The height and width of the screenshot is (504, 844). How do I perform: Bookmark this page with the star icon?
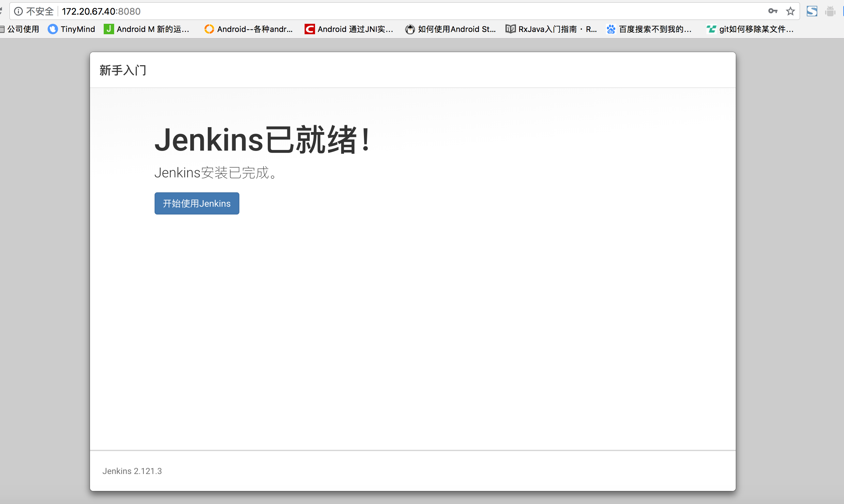[x=790, y=11]
